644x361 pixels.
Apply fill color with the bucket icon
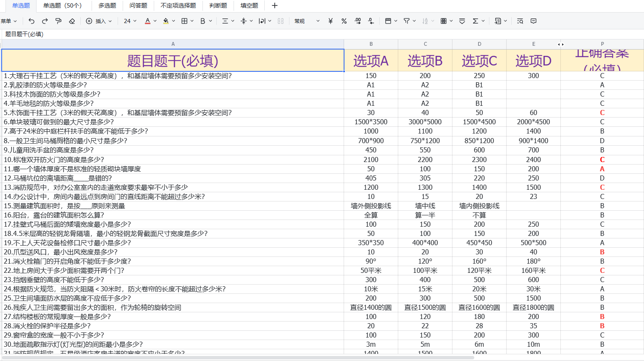(166, 21)
